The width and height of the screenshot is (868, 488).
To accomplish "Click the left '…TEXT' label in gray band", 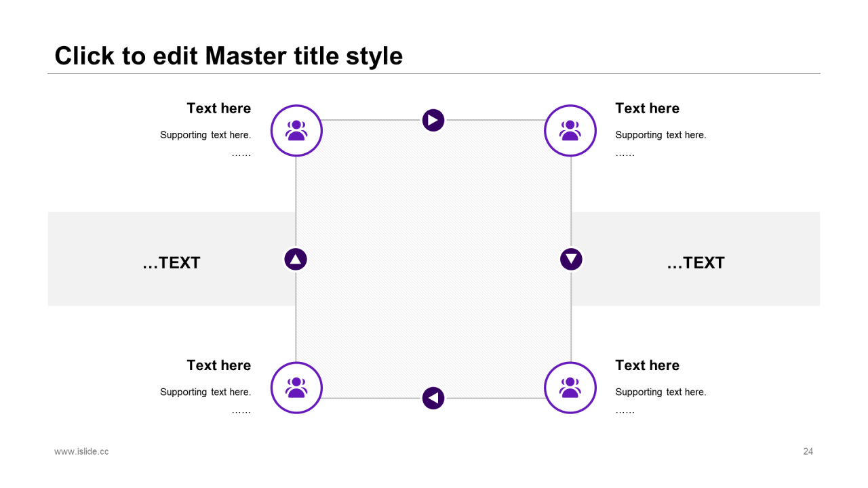I will tap(172, 263).
